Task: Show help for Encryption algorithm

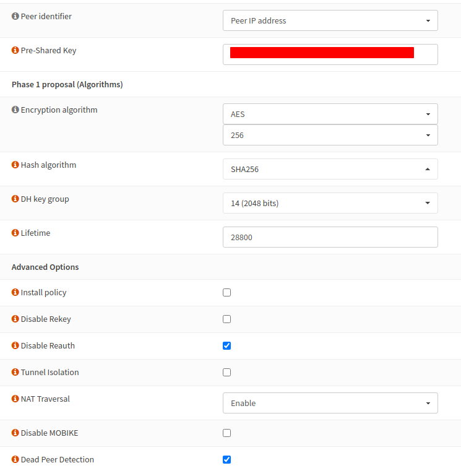Action: (x=15, y=110)
